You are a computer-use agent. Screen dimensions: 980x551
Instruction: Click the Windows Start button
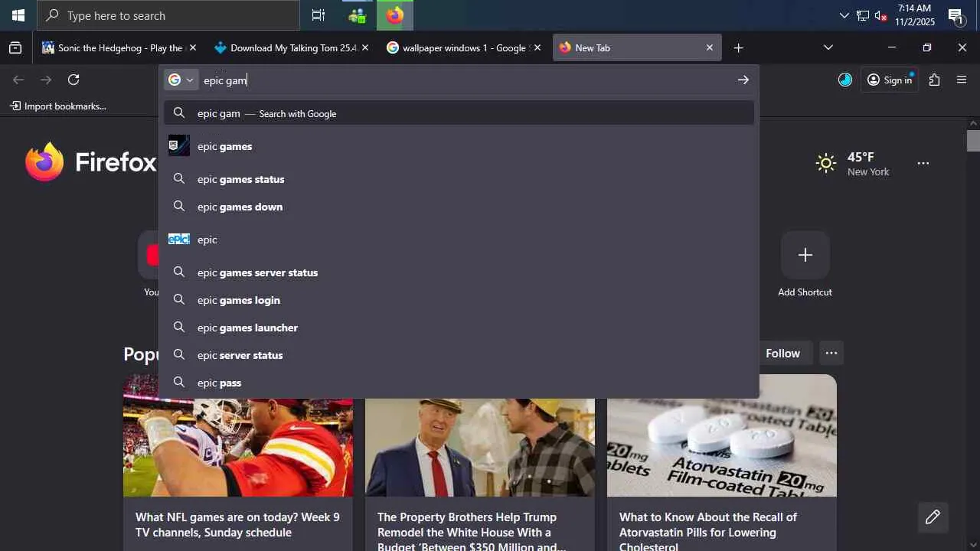point(18,15)
